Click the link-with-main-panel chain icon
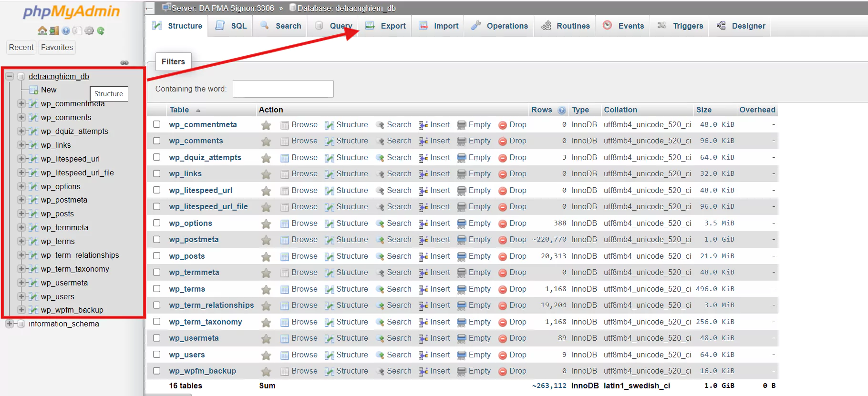The width and height of the screenshot is (868, 396). (124, 63)
